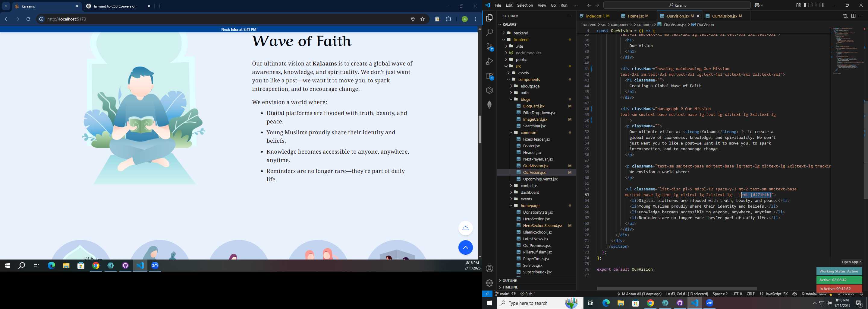Reload the localhost page in Chrome
Viewport: 868px width, 309px height.
pyautogui.click(x=29, y=19)
